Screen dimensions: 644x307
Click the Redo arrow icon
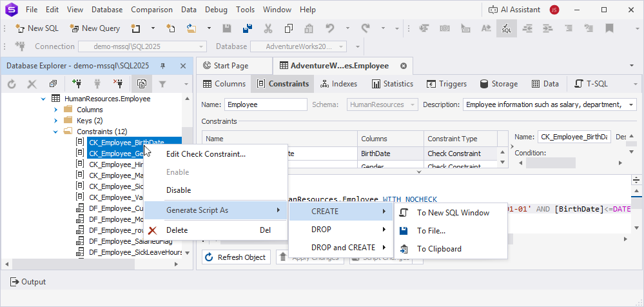pos(365,28)
